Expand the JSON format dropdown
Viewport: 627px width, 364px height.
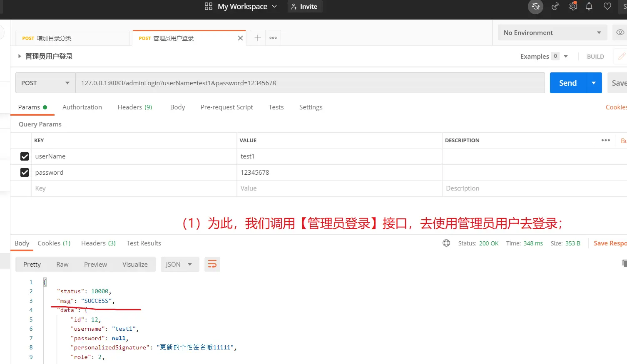click(179, 264)
